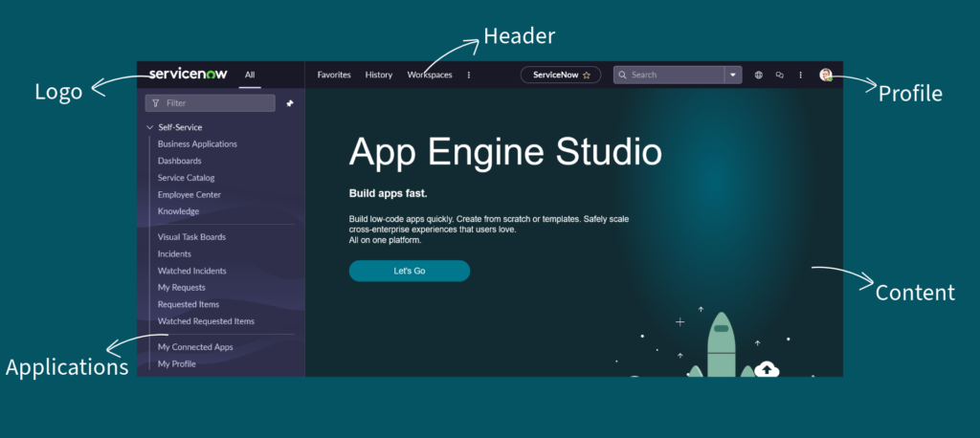Screen dimensions: 980x438
Task: Open Employee Center module
Action: pos(189,195)
